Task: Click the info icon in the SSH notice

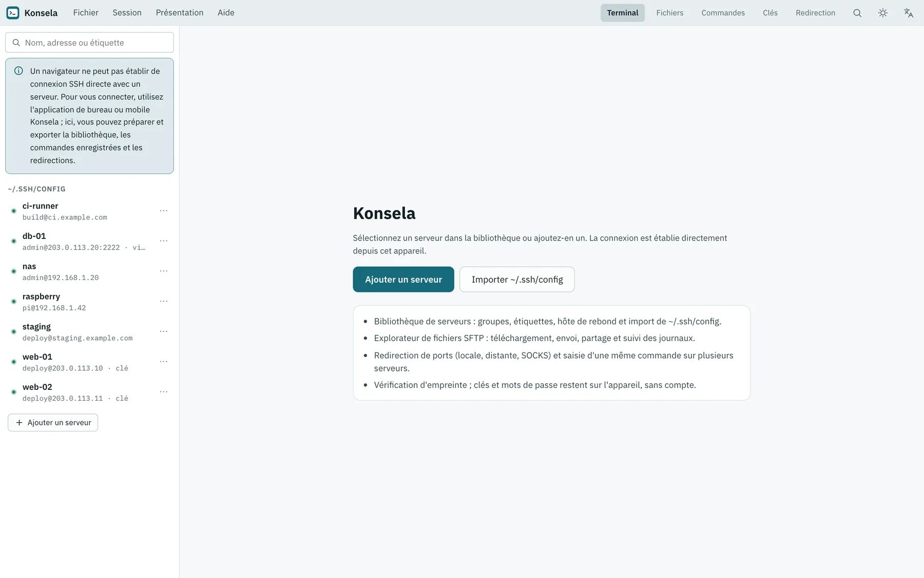Action: pos(18,71)
